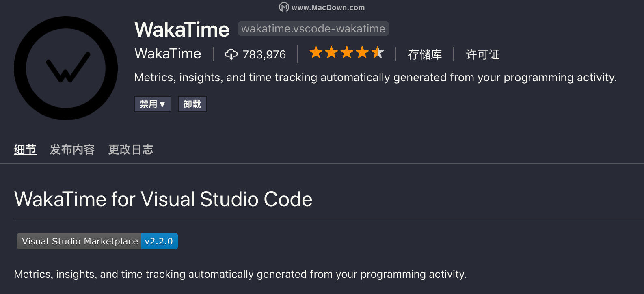
Task: Click the WakaTime for Visual Studio Code heading
Action: pyautogui.click(x=163, y=199)
